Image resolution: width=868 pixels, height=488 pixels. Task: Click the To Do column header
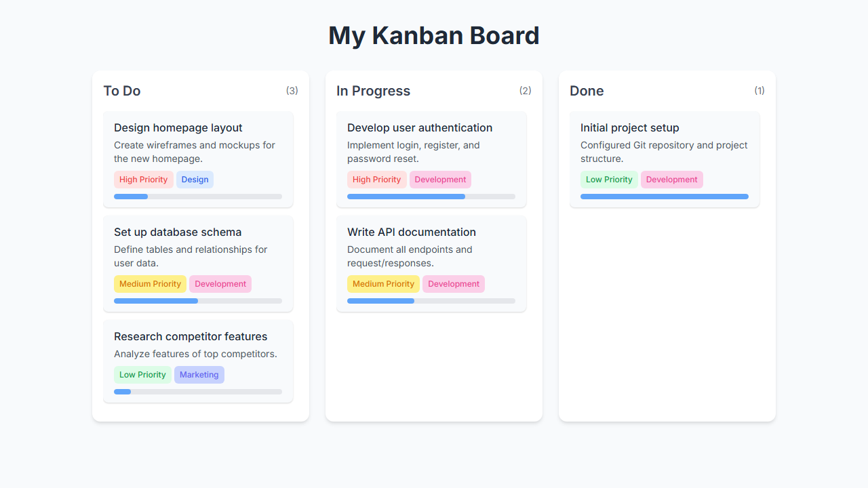pyautogui.click(x=122, y=91)
